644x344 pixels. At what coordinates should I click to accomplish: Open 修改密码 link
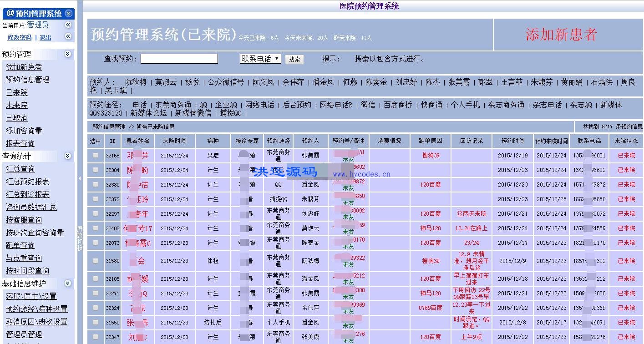click(x=20, y=38)
